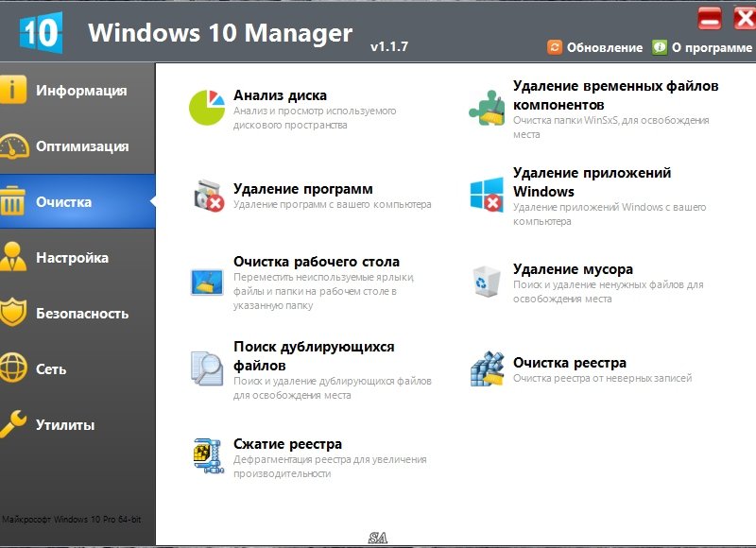
Task: Click the puzzle piece component cleanup icon
Action: click(487, 108)
